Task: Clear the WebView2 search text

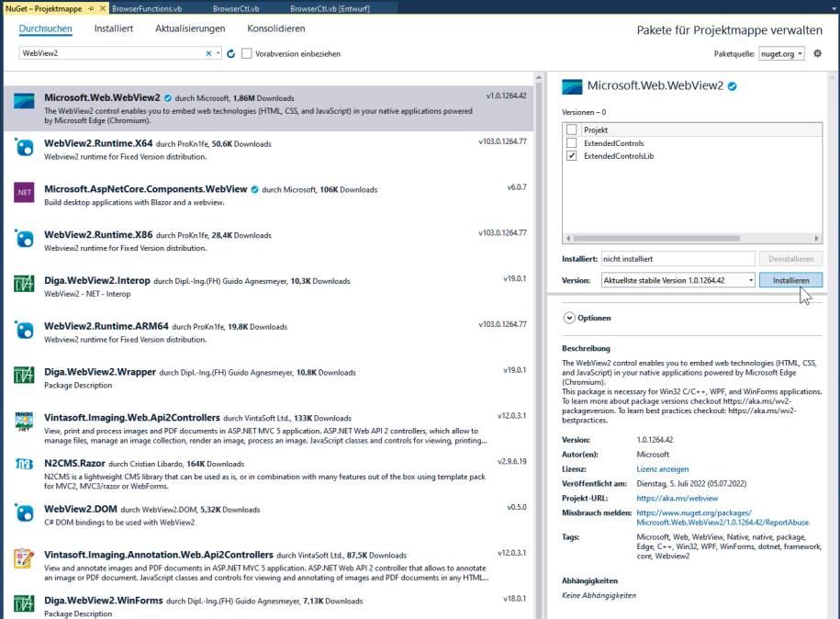Action: (x=208, y=53)
